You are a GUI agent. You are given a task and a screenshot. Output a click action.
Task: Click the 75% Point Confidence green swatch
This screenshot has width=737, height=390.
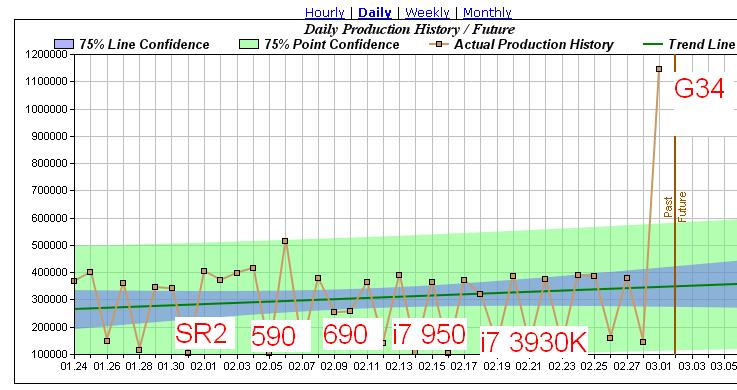[249, 44]
